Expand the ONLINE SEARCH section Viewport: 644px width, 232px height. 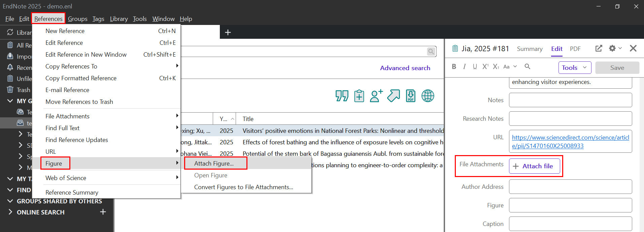10,212
